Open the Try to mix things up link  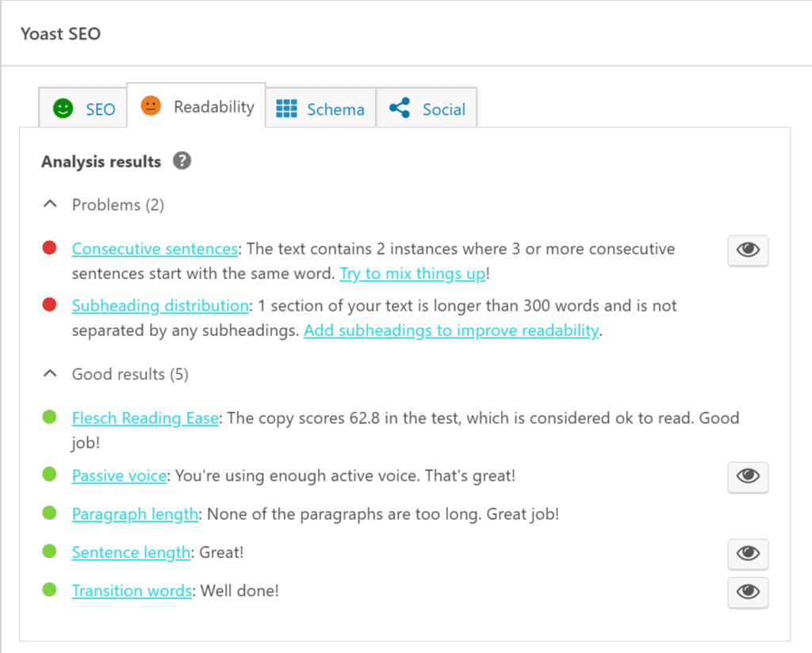tap(412, 273)
